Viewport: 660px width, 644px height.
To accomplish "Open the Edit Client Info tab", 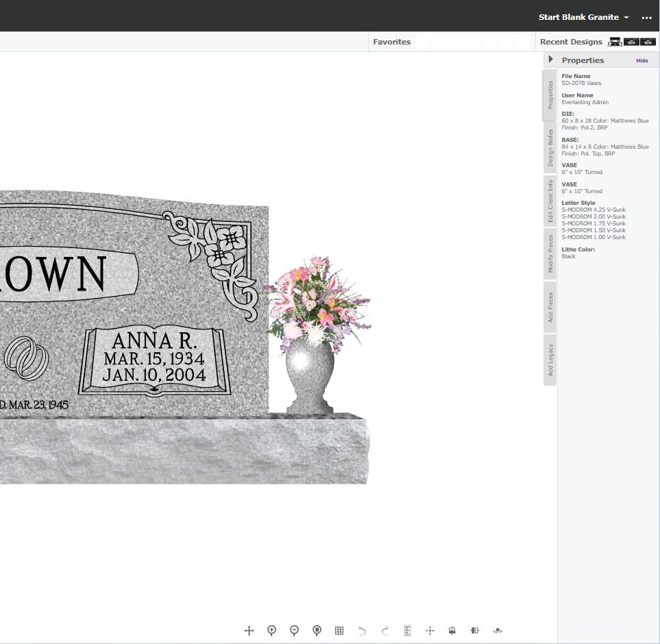I will pos(550,201).
